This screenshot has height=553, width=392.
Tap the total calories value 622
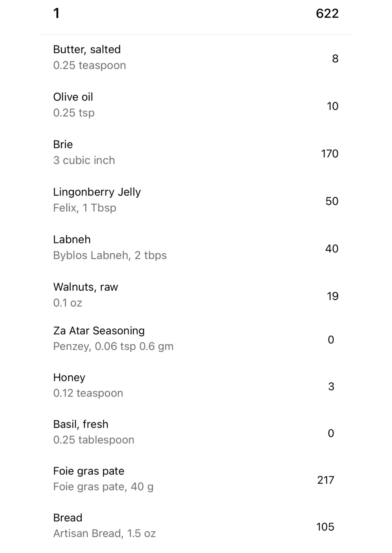(x=327, y=14)
